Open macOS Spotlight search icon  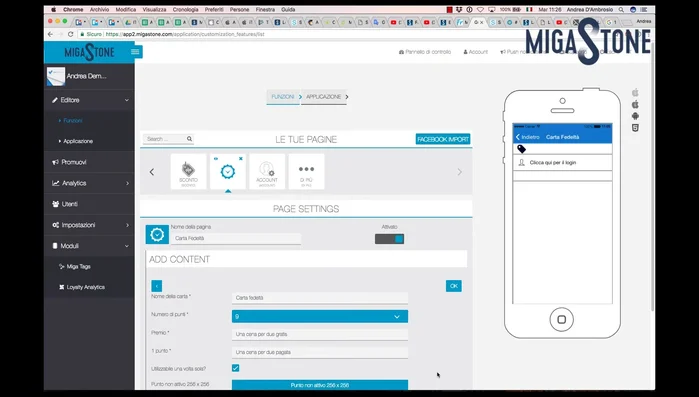pyautogui.click(x=621, y=9)
